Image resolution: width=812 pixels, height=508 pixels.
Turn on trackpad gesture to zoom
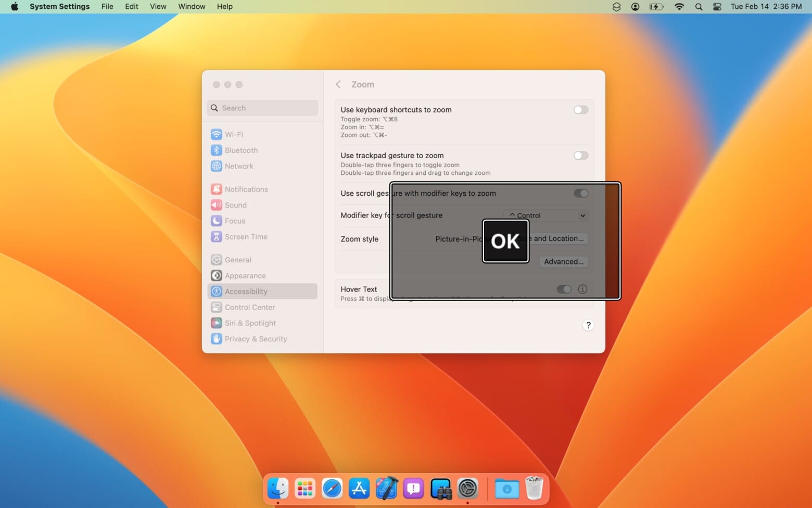[580, 155]
